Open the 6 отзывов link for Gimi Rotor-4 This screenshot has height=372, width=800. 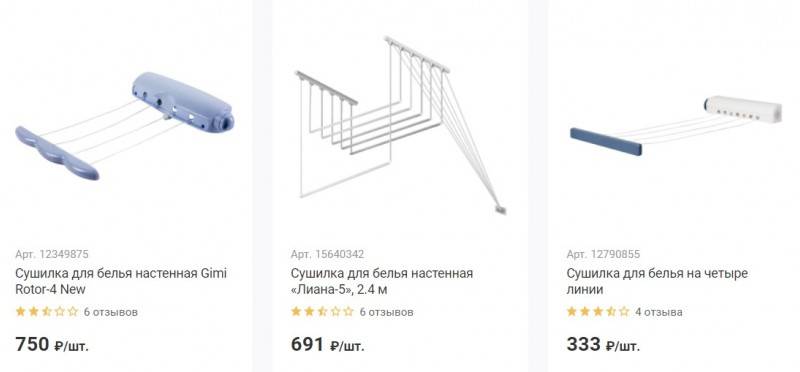pyautogui.click(x=111, y=312)
